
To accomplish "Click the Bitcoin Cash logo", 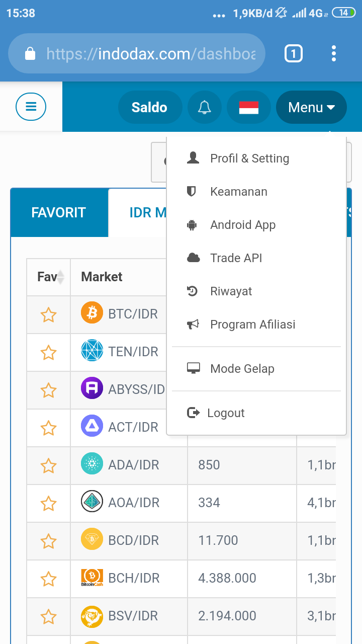I will click(x=92, y=578).
